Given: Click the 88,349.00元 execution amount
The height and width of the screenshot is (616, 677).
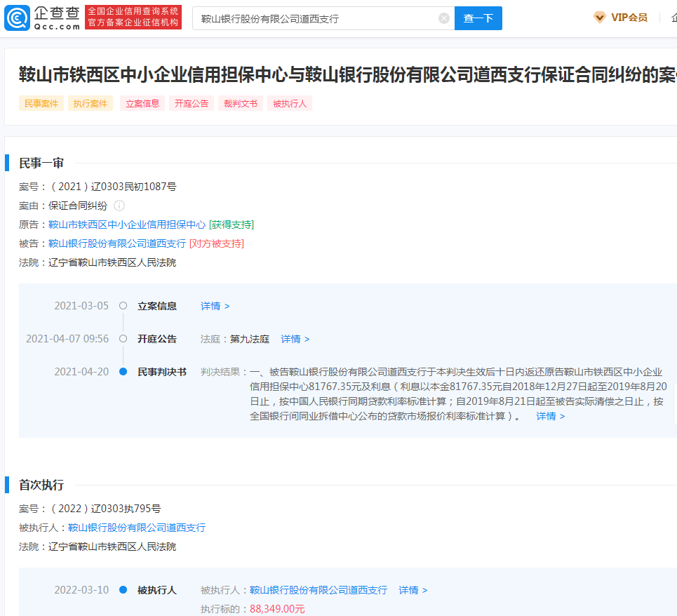Looking at the screenshot, I should coord(277,609).
